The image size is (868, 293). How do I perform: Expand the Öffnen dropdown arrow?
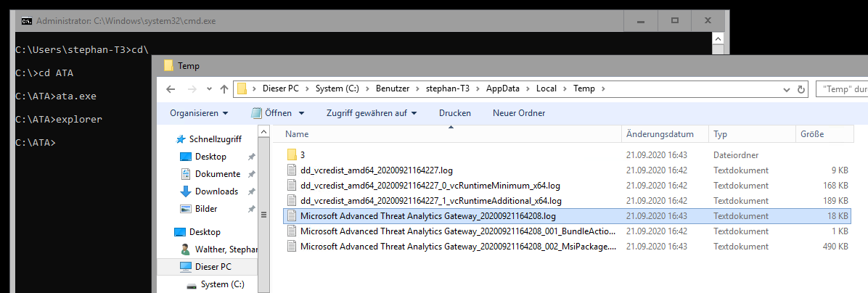(x=301, y=113)
